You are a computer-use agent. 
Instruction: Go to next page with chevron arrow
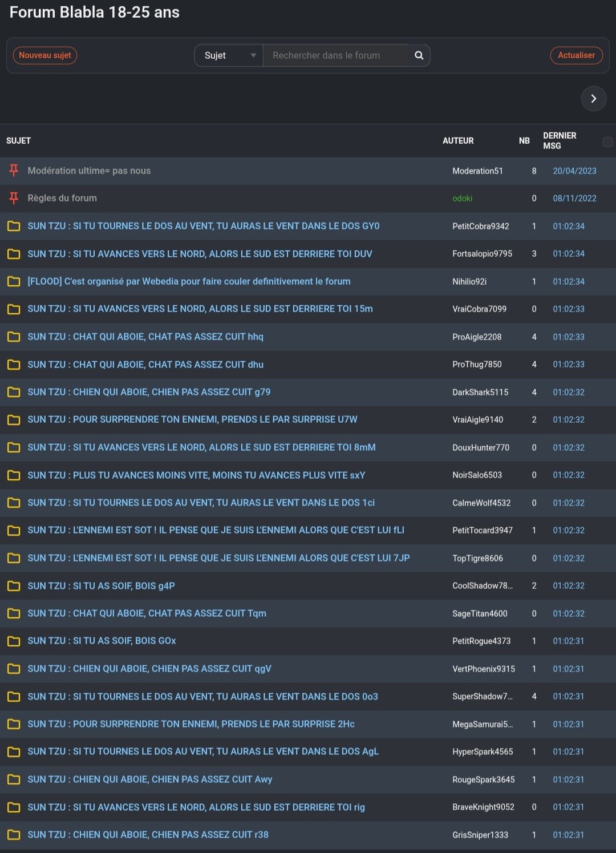coord(593,99)
